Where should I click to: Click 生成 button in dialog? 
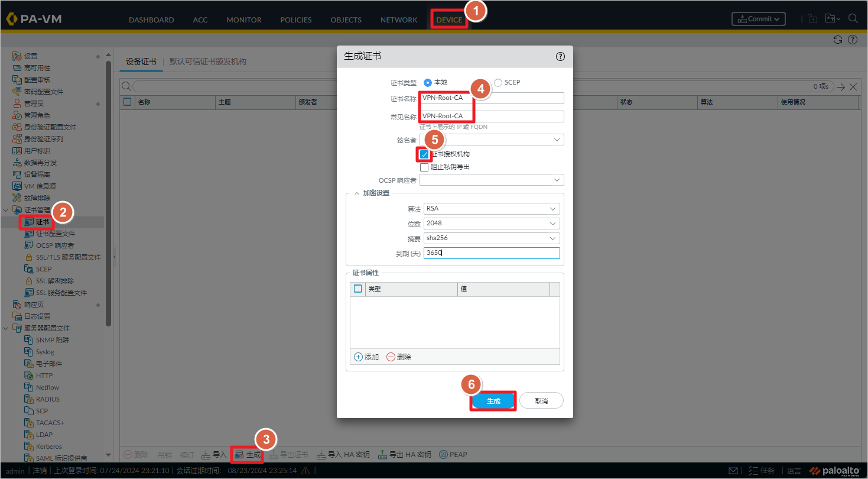point(493,401)
